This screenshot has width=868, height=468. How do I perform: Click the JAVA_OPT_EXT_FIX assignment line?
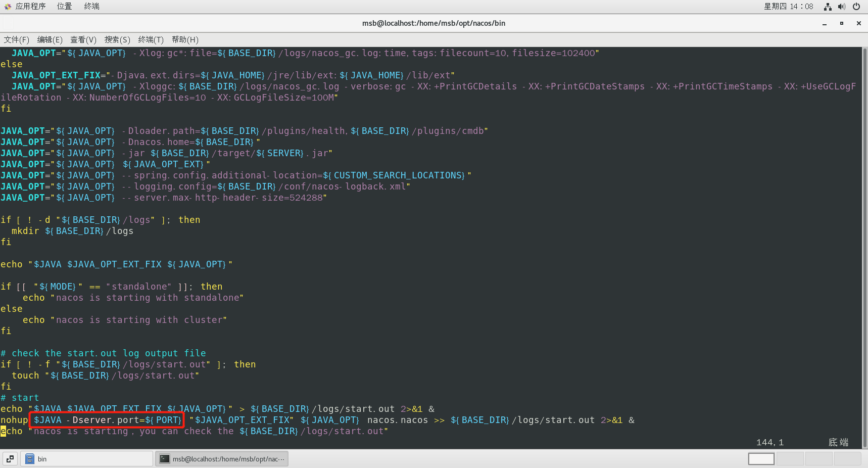pos(233,75)
